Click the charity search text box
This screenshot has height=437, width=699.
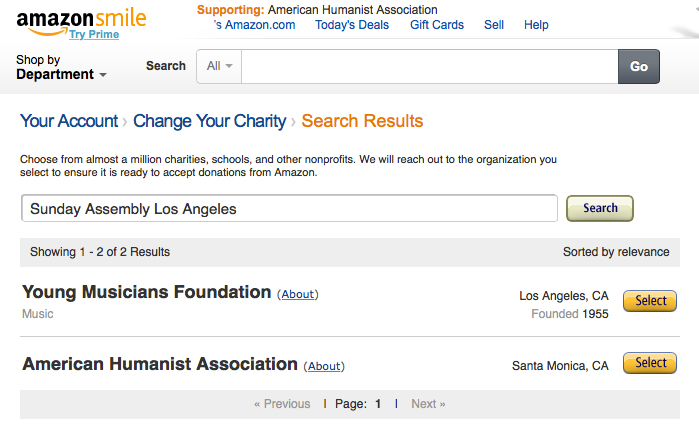coord(289,208)
